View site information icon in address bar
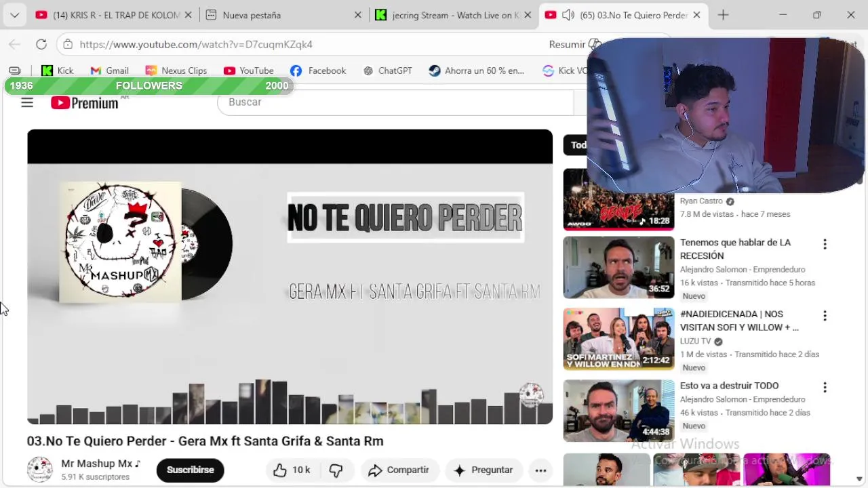 pyautogui.click(x=66, y=44)
